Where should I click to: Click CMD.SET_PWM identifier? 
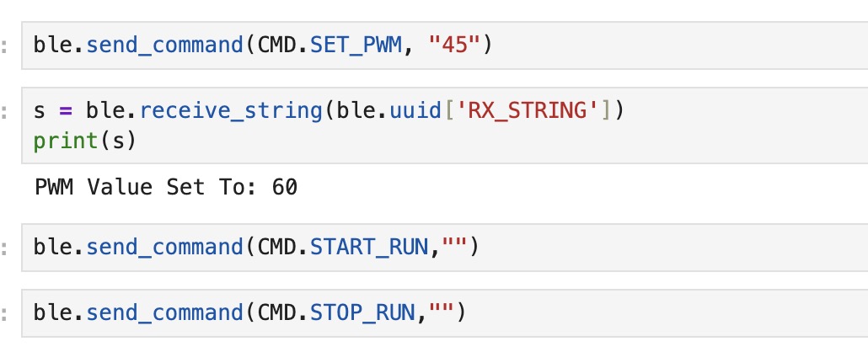[330, 45]
